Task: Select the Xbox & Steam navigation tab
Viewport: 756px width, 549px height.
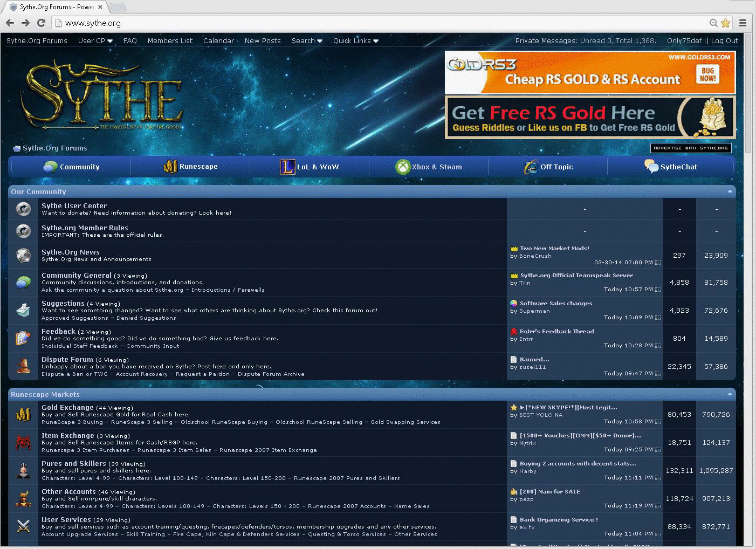Action: point(429,167)
